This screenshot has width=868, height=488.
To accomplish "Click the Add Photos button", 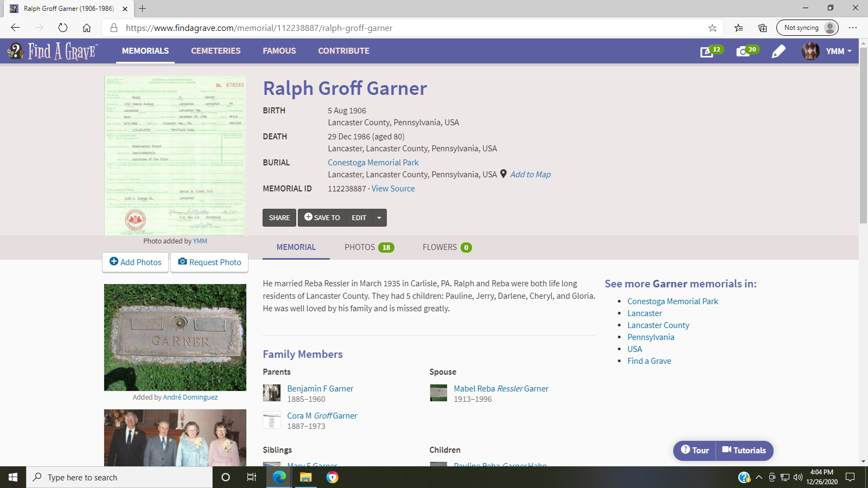I will [136, 262].
